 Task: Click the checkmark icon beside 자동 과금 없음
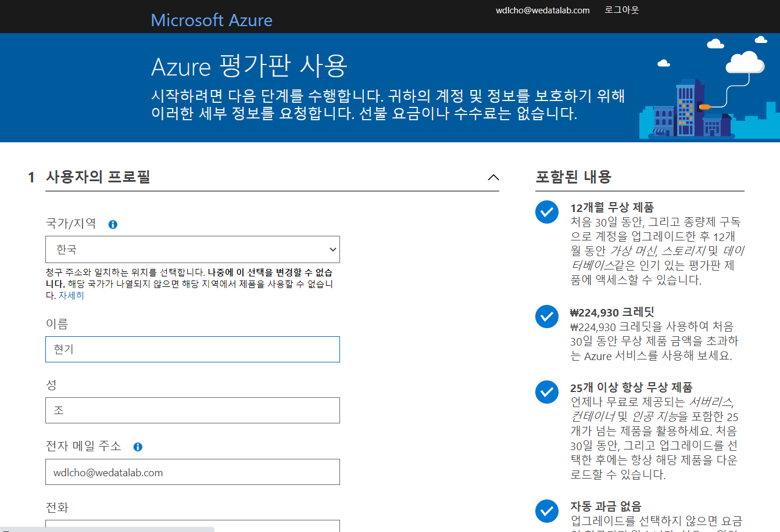547,511
